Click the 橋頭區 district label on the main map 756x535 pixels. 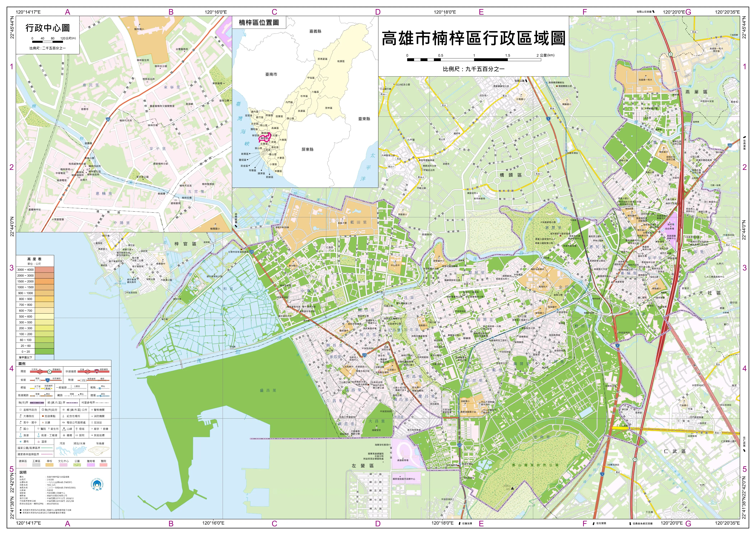click(511, 175)
